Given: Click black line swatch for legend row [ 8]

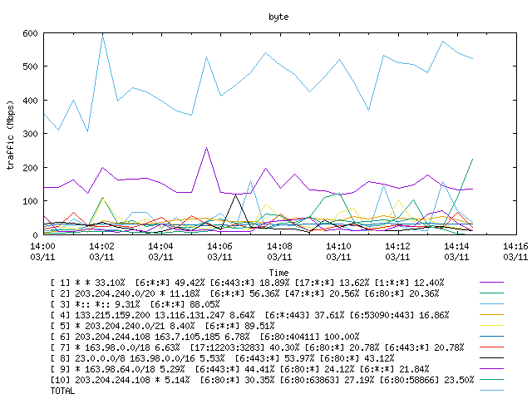Looking at the screenshot, I should [x=491, y=358].
